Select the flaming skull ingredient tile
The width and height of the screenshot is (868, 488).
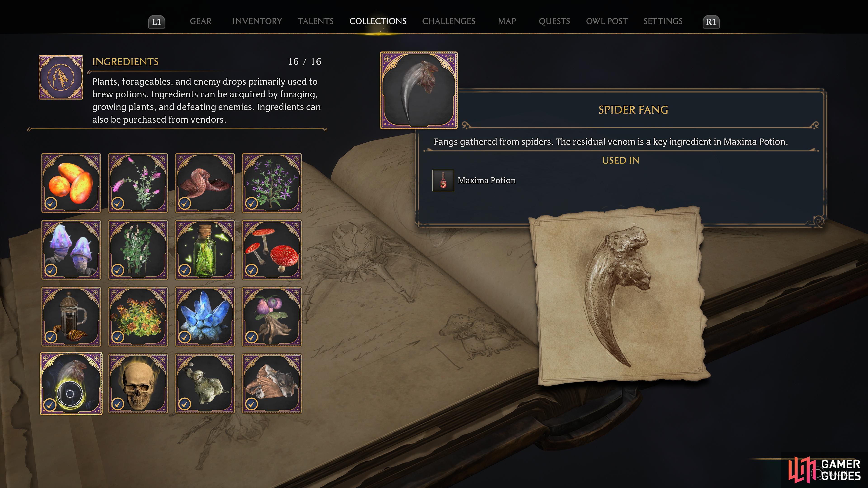coord(138,384)
